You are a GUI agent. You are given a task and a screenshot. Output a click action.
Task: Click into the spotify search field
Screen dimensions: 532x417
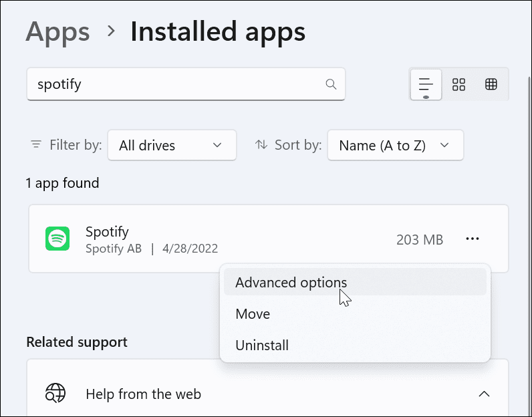point(174,84)
